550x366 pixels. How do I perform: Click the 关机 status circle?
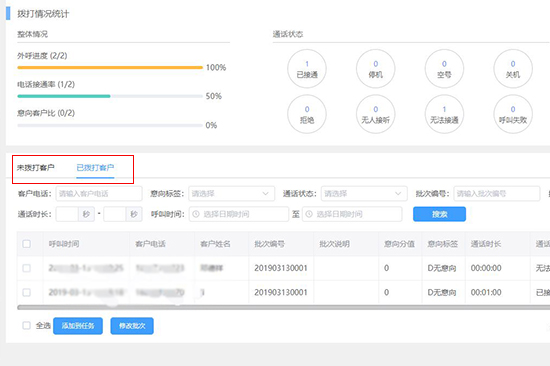(513, 69)
